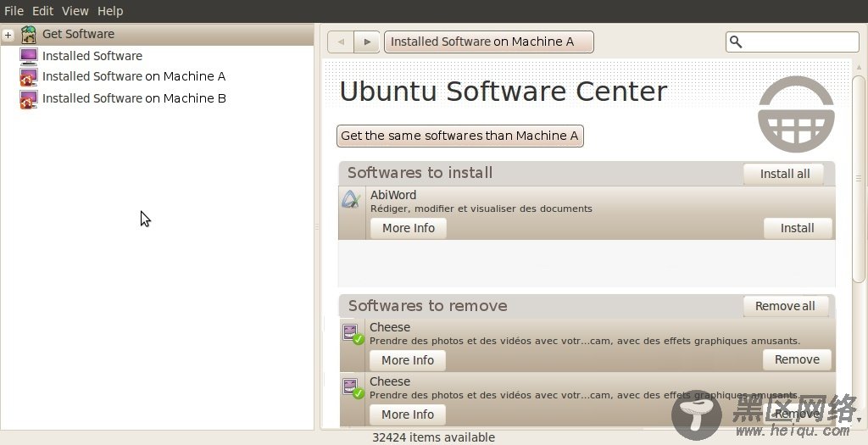
Task: Open the Edit menu
Action: 42,11
